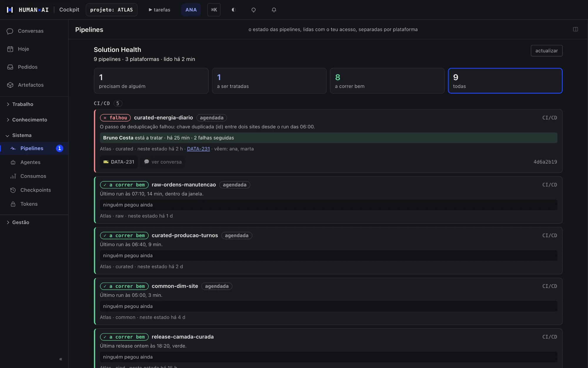Viewport: 588px width, 368px height.
Task: Open notifications bell
Action: (x=274, y=10)
